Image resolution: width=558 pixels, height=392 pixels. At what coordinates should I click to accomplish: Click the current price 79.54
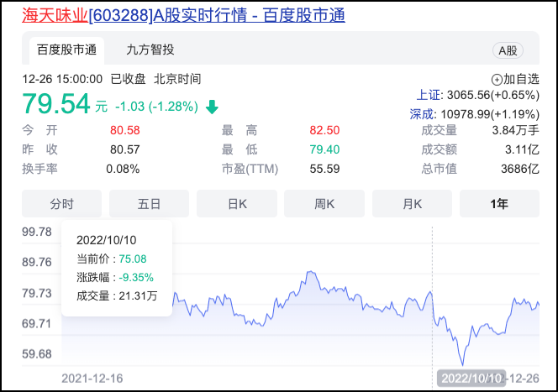tap(55, 104)
